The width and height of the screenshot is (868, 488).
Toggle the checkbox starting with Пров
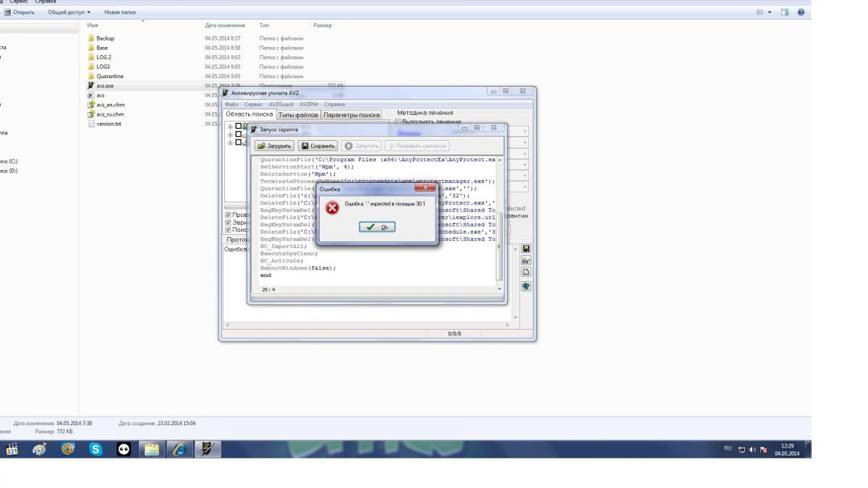coord(229,215)
